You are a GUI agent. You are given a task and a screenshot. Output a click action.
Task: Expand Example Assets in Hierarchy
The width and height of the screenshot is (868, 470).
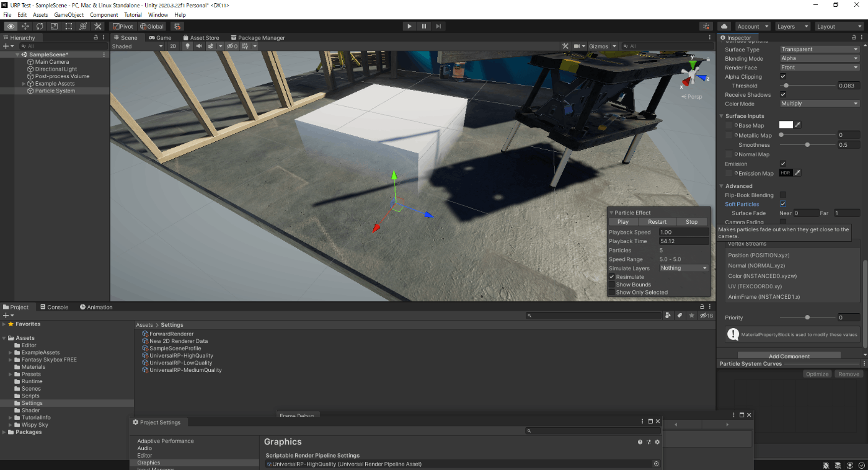tap(24, 84)
